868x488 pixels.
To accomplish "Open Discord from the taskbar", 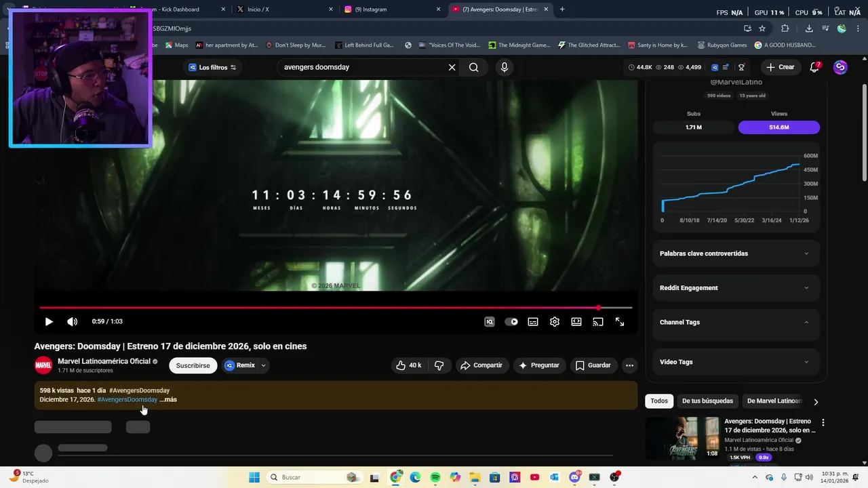I will [x=575, y=477].
